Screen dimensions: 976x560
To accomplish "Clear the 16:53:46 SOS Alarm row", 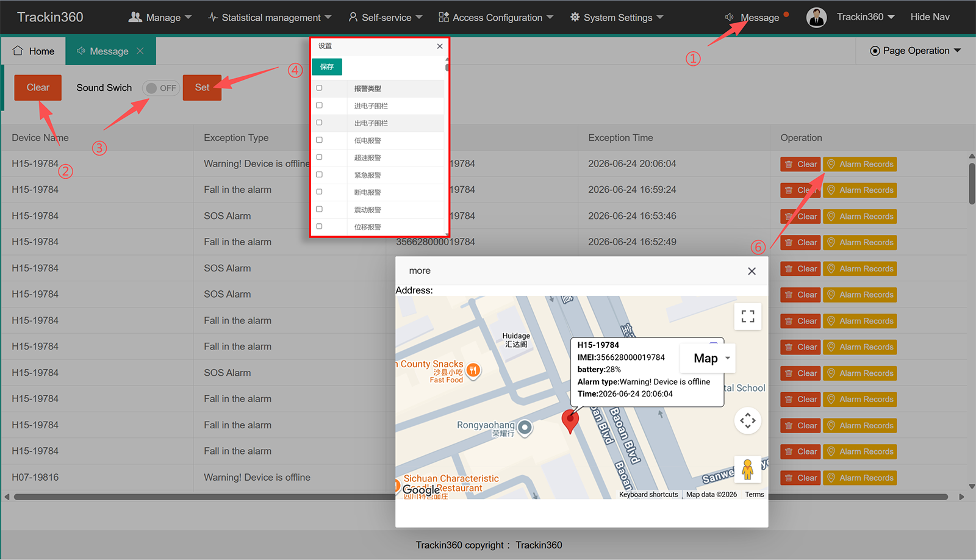I will coord(800,217).
